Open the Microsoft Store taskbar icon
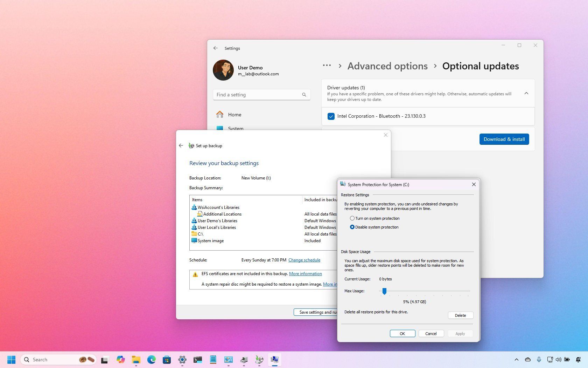Image resolution: width=588 pixels, height=368 pixels. click(167, 360)
